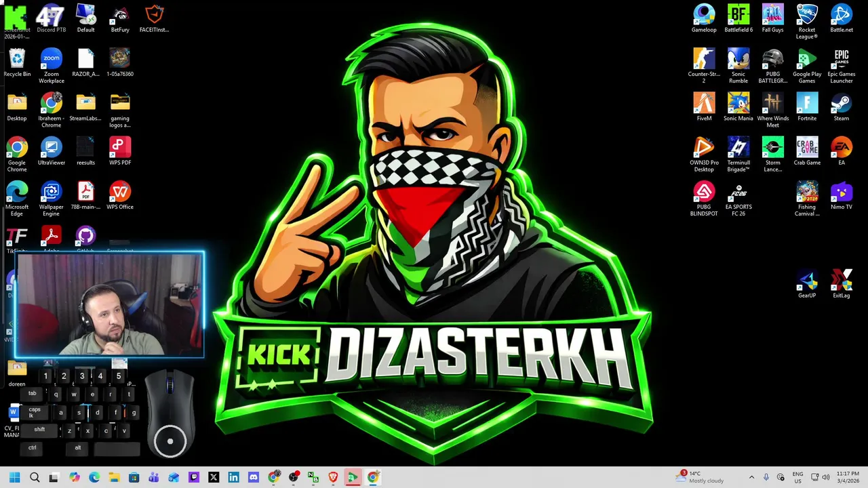Open Brave browser from the taskbar
This screenshot has height=488, width=868.
(x=333, y=477)
